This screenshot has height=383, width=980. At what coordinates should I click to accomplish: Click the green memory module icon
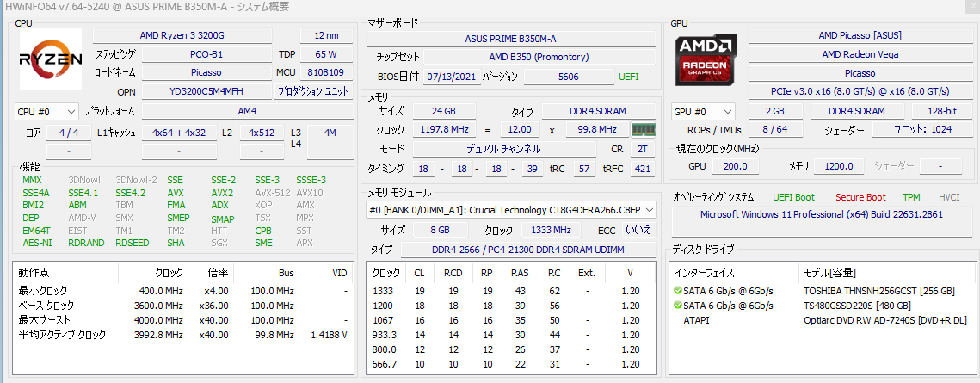(x=643, y=129)
